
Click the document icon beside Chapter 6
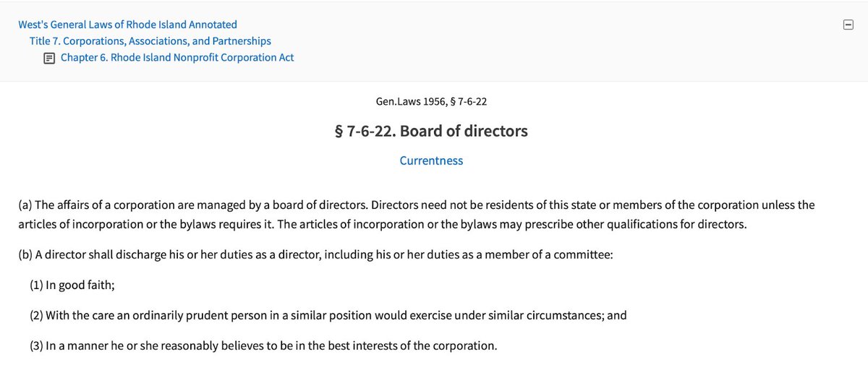(x=48, y=58)
